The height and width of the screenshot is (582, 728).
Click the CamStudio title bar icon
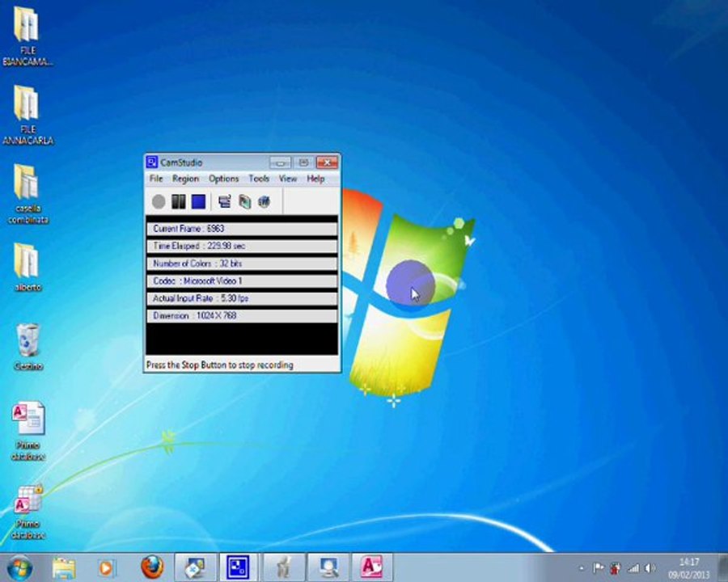pos(152,162)
